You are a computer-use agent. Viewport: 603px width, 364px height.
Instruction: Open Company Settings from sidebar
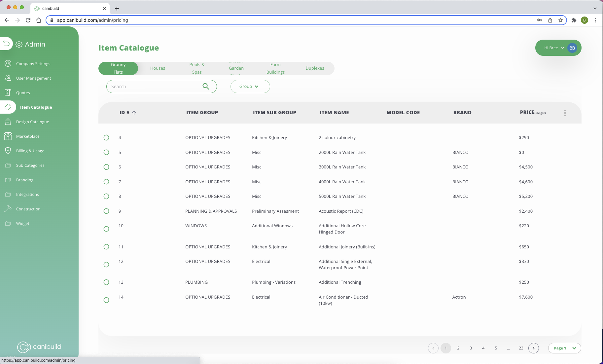click(33, 63)
